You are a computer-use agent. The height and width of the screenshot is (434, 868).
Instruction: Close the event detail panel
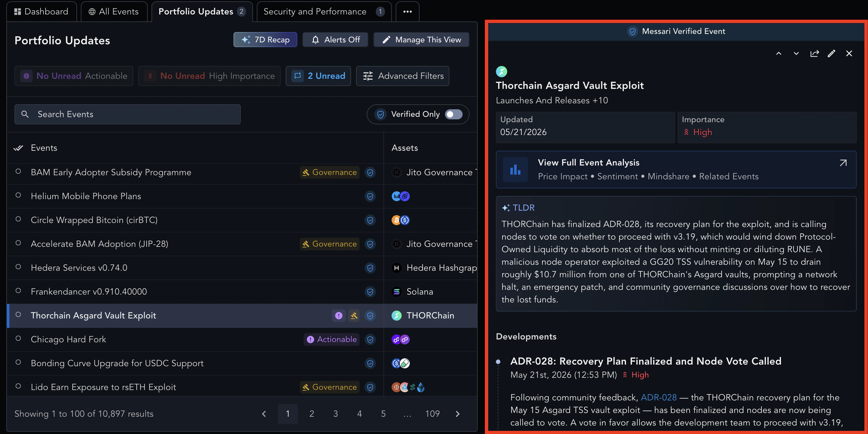[x=849, y=53]
